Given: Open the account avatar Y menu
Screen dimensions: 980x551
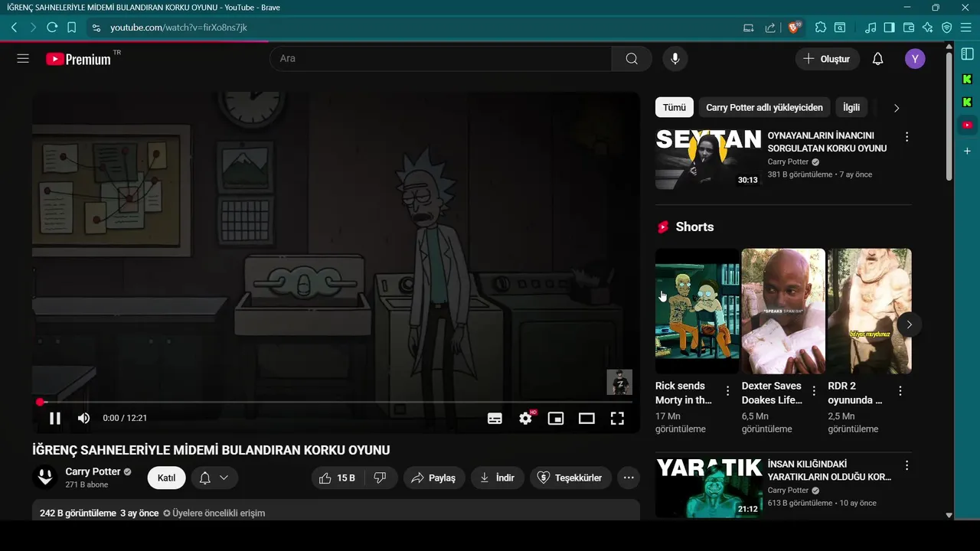Looking at the screenshot, I should coord(915,59).
